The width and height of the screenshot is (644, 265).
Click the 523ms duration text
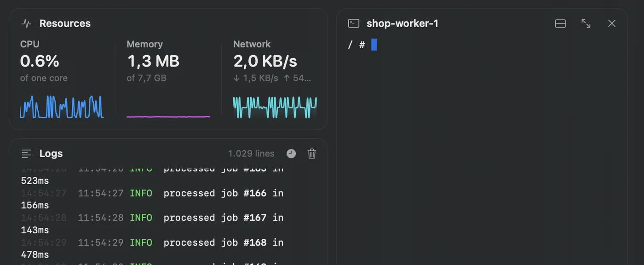[35, 180]
